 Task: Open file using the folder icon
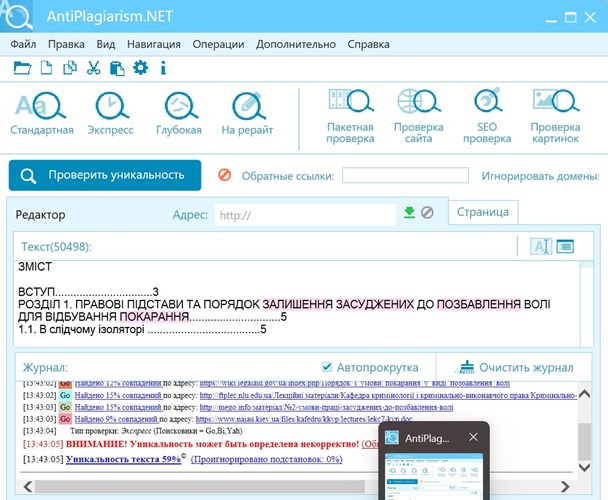(x=22, y=68)
